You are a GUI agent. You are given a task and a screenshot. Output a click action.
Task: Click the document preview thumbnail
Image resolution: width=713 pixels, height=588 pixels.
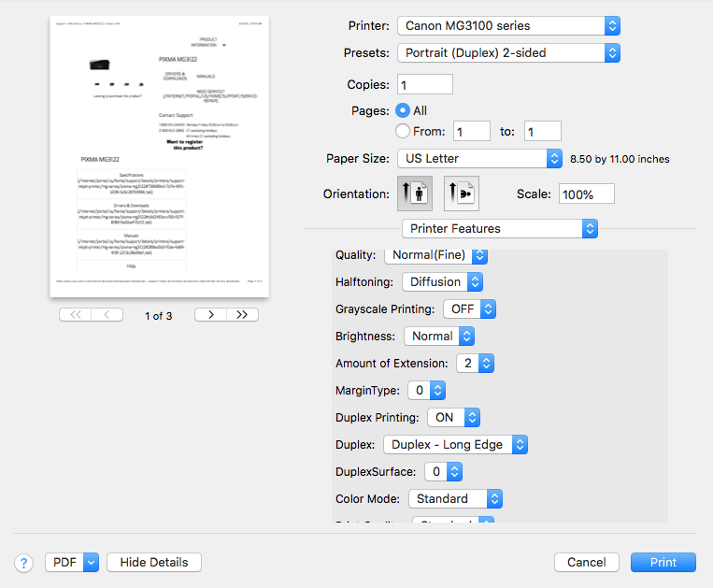point(159,157)
